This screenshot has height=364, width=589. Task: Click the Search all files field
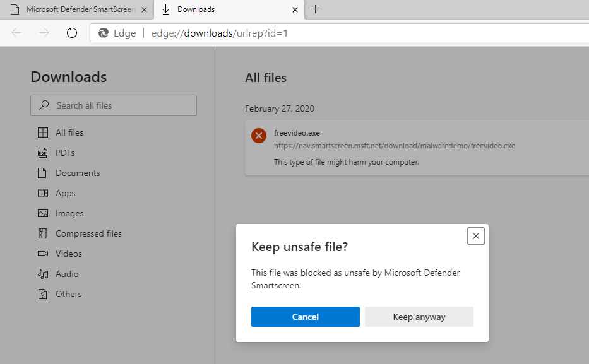pyautogui.click(x=114, y=105)
